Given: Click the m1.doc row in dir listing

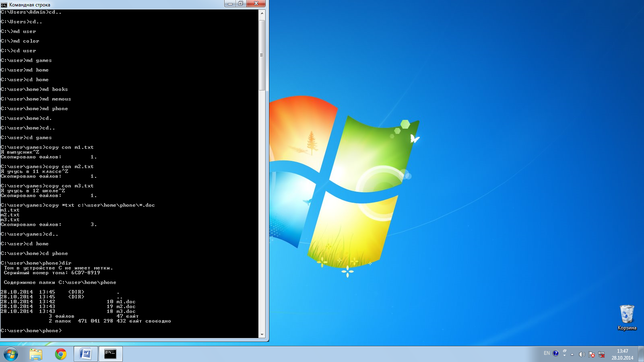Looking at the screenshot, I should click(68, 302).
